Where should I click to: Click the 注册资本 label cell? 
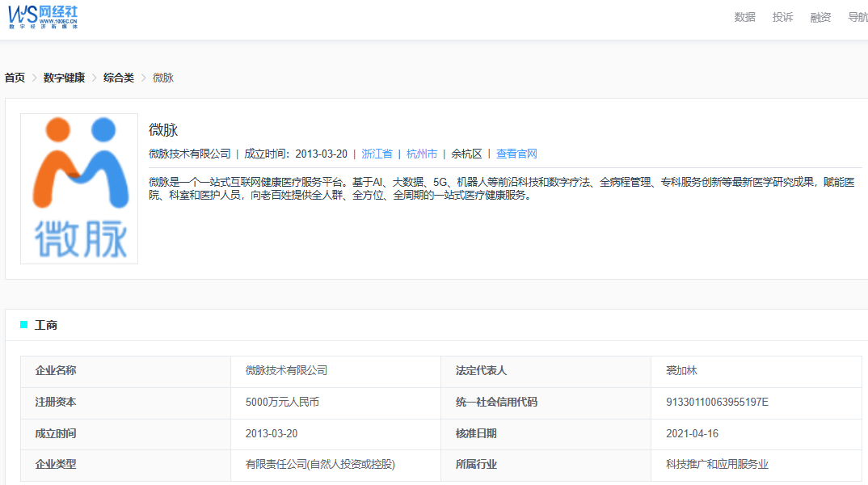pos(125,403)
